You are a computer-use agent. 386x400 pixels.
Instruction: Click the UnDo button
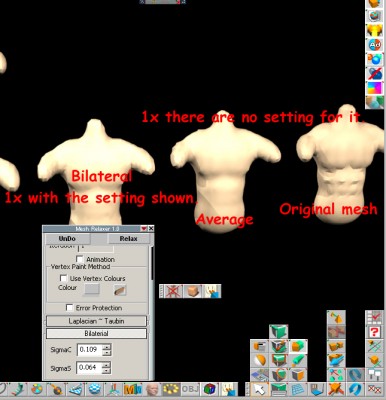[67, 239]
